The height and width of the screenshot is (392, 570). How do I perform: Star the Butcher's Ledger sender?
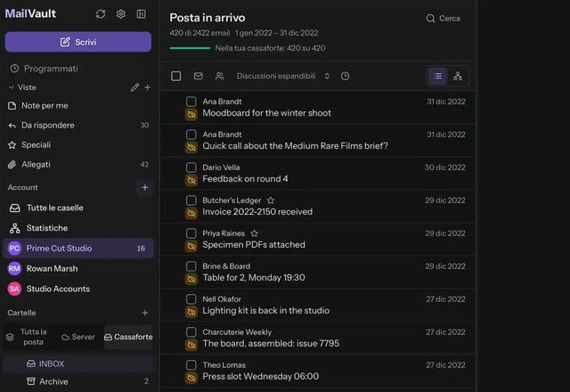coord(271,200)
